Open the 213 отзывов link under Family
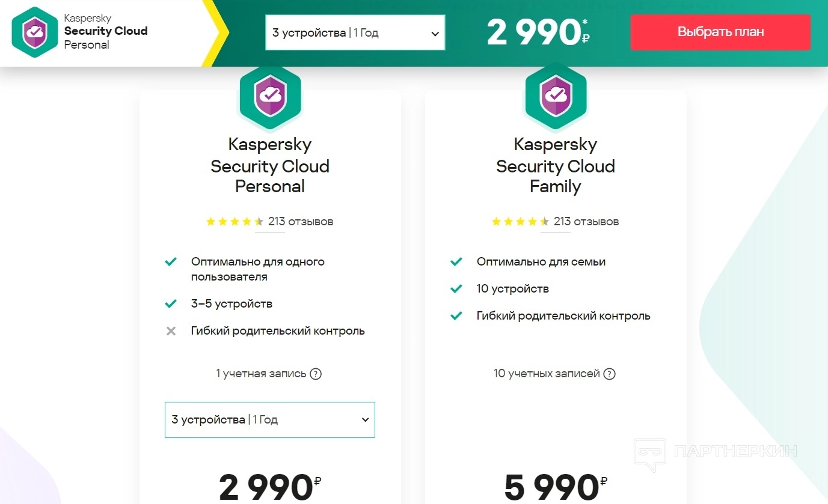The height and width of the screenshot is (504, 828). click(x=586, y=222)
